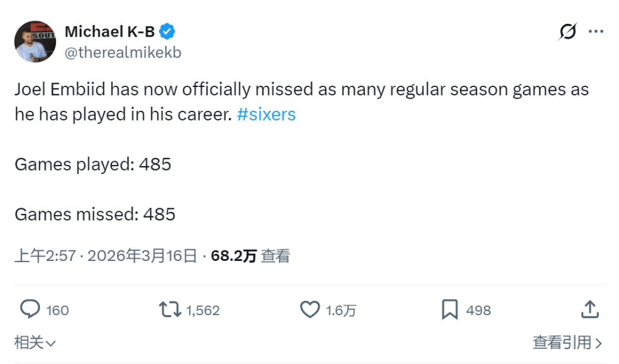Screen dimensions: 619x364
Task: Click the Grok slashed-circle icon
Action: click(x=567, y=31)
